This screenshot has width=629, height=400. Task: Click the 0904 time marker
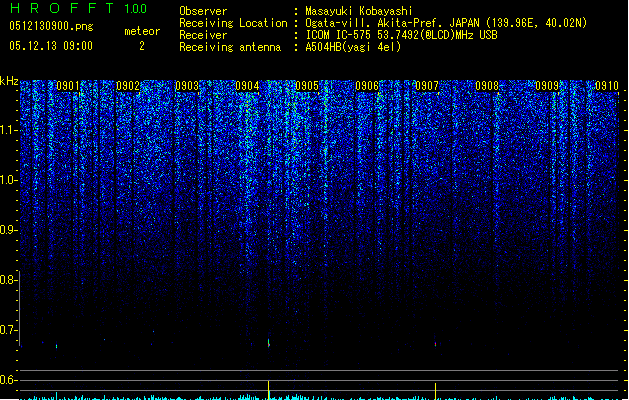click(247, 86)
